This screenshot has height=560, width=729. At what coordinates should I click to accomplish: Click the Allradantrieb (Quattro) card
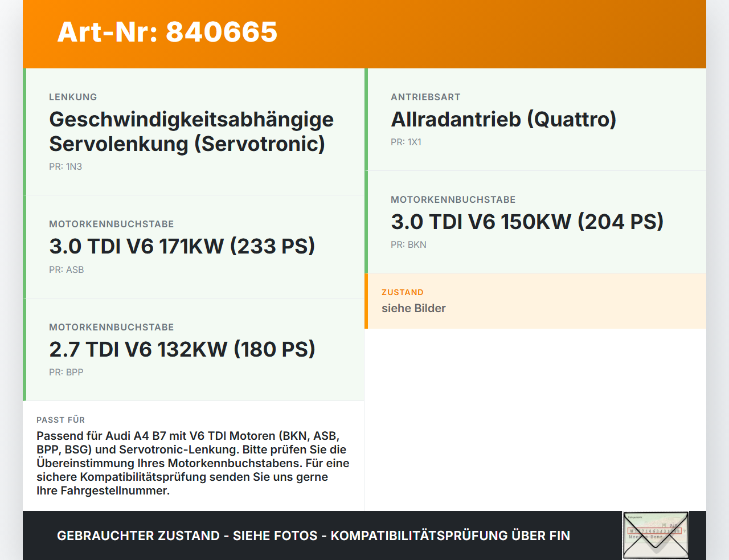(535, 119)
